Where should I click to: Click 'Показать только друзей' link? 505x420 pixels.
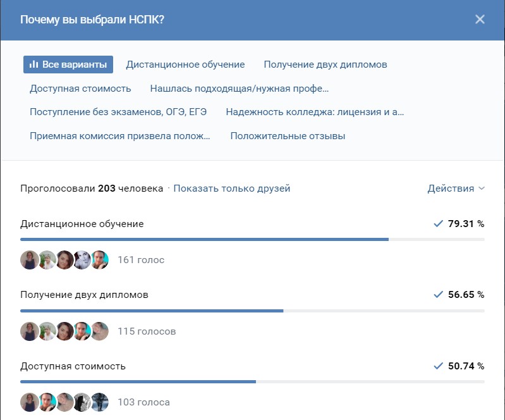click(x=231, y=188)
